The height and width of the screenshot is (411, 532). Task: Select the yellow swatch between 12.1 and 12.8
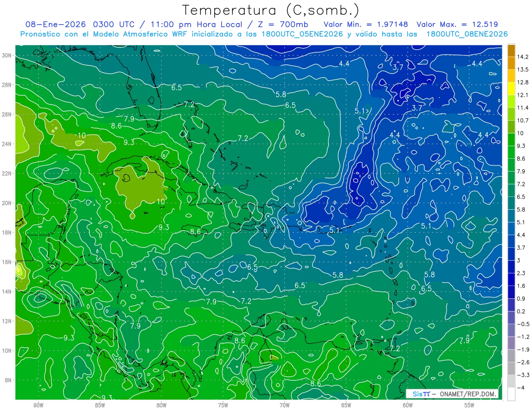pyautogui.click(x=511, y=89)
